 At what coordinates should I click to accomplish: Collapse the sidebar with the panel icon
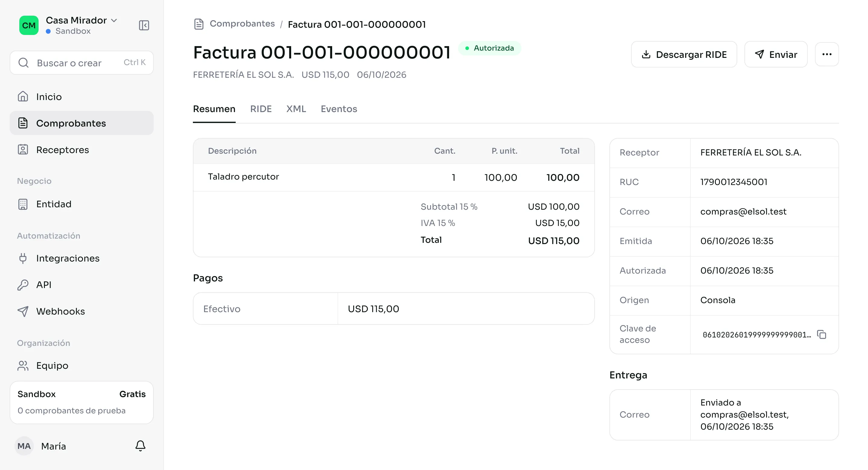144,25
